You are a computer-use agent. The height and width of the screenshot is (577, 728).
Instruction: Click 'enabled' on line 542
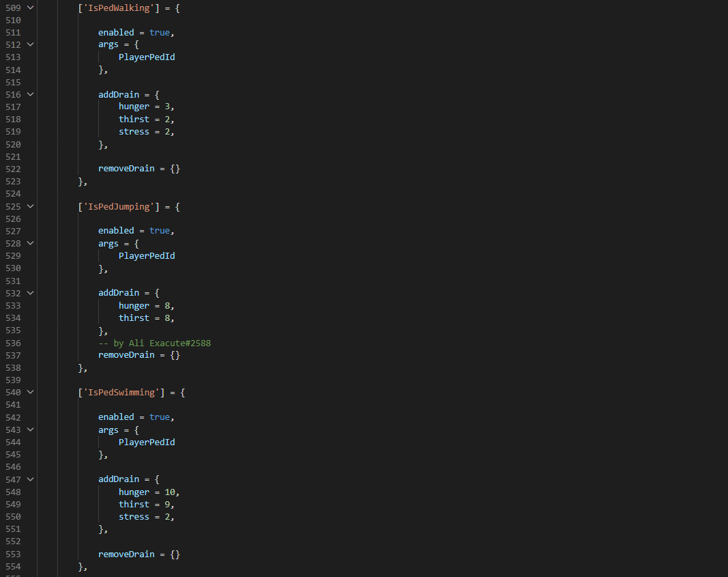click(x=116, y=417)
